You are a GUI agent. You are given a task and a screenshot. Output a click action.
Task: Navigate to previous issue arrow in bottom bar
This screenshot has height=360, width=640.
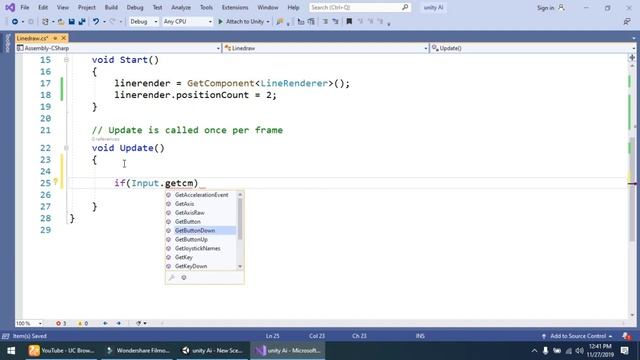click(x=105, y=323)
